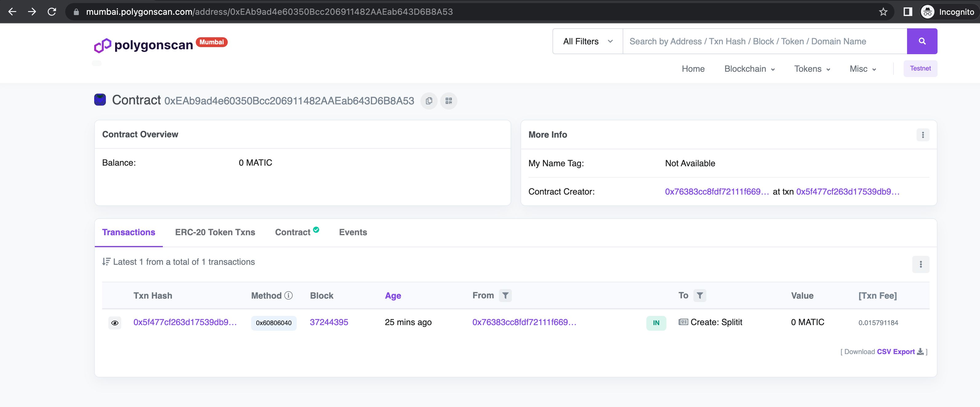Click the polygonscan logo
The image size is (980, 407).
point(143,45)
